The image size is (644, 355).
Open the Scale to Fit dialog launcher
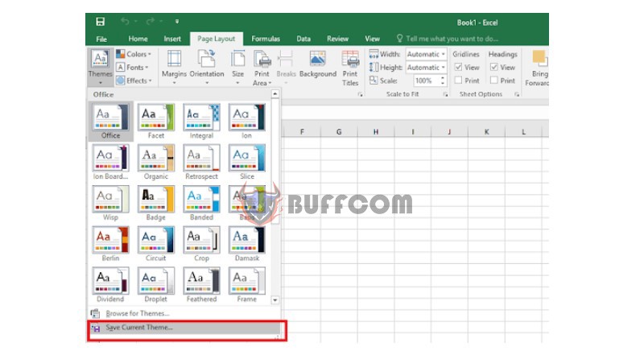(x=445, y=94)
